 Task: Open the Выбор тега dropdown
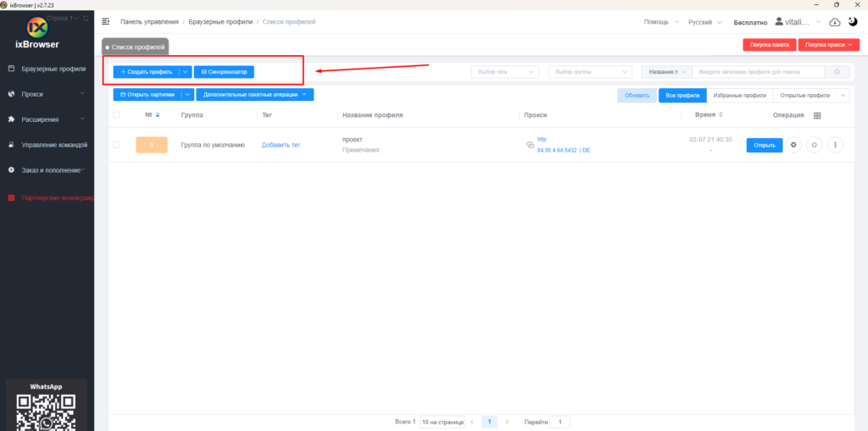[505, 72]
